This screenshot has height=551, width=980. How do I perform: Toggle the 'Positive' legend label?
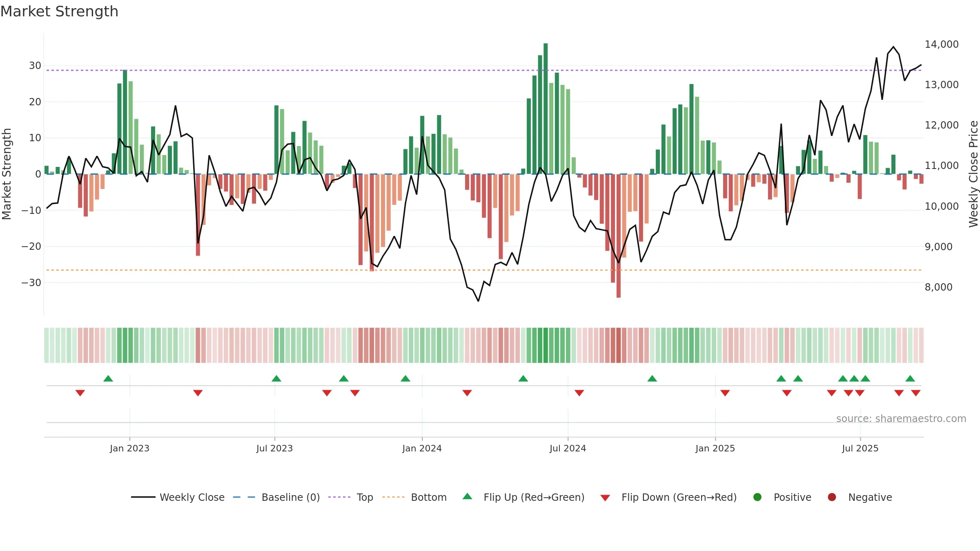coord(793,497)
